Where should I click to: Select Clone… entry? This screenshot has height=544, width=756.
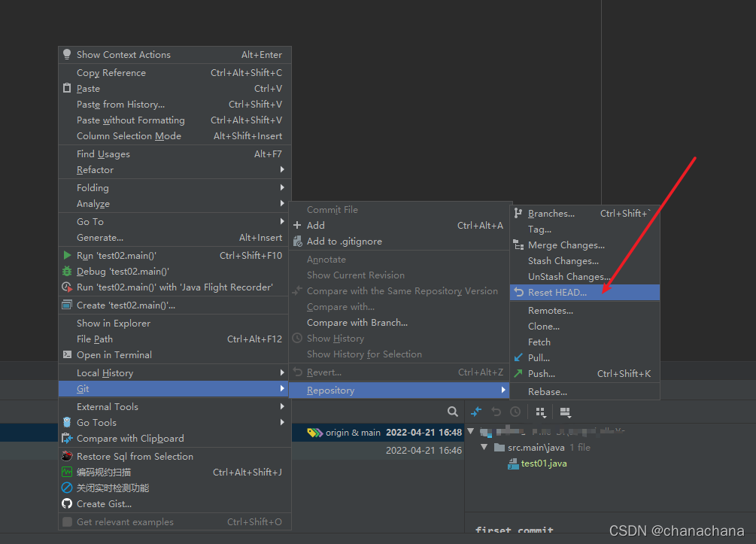click(584, 327)
